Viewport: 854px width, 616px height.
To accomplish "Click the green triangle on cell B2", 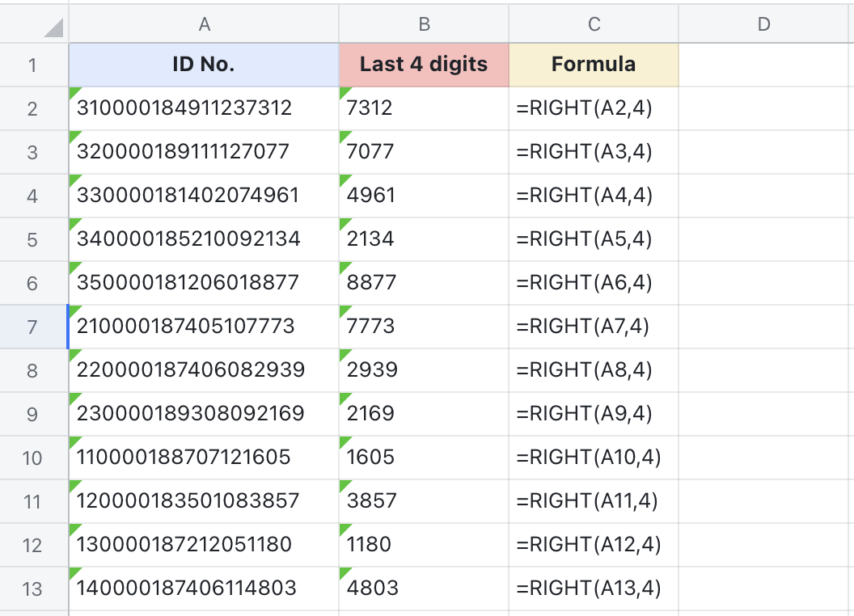I will pyautogui.click(x=343, y=90).
